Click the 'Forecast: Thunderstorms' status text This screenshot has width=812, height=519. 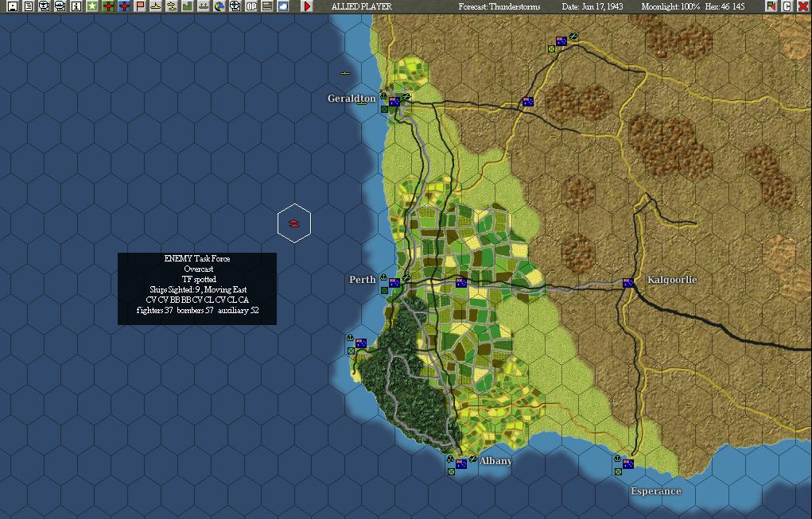[499, 6]
